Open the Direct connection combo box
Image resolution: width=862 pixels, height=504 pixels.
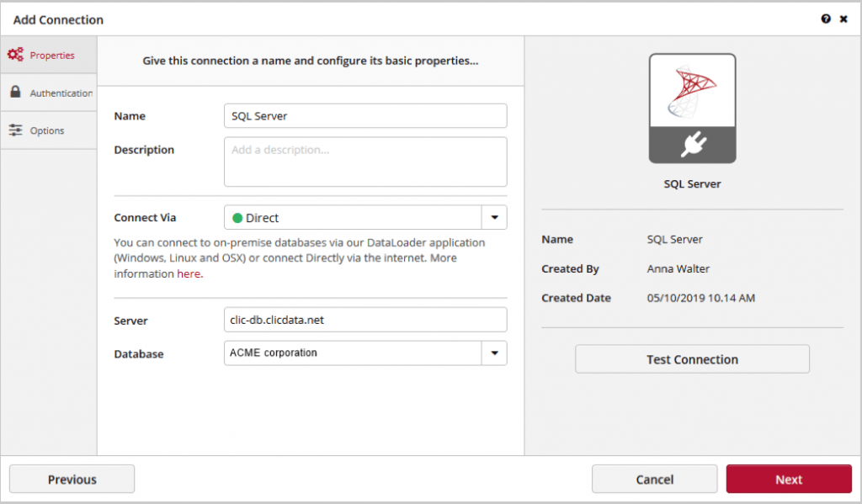point(365,218)
